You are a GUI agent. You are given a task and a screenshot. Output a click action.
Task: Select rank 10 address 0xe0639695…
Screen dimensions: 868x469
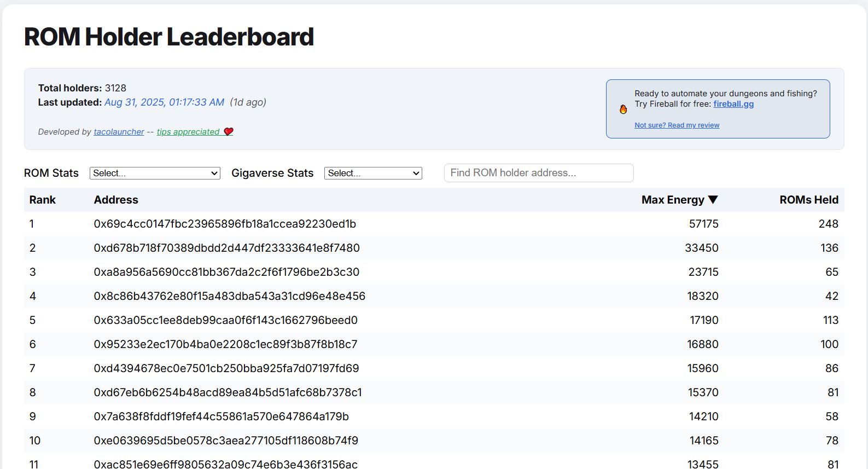click(226, 441)
